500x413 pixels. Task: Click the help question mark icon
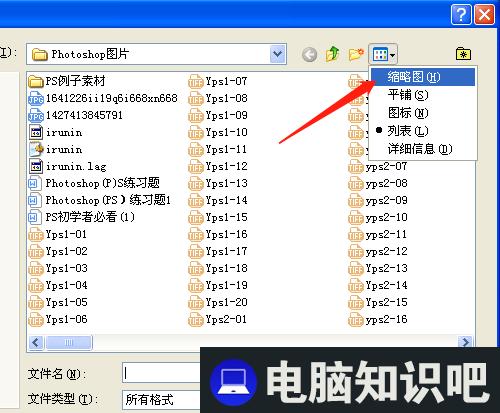coord(461,15)
